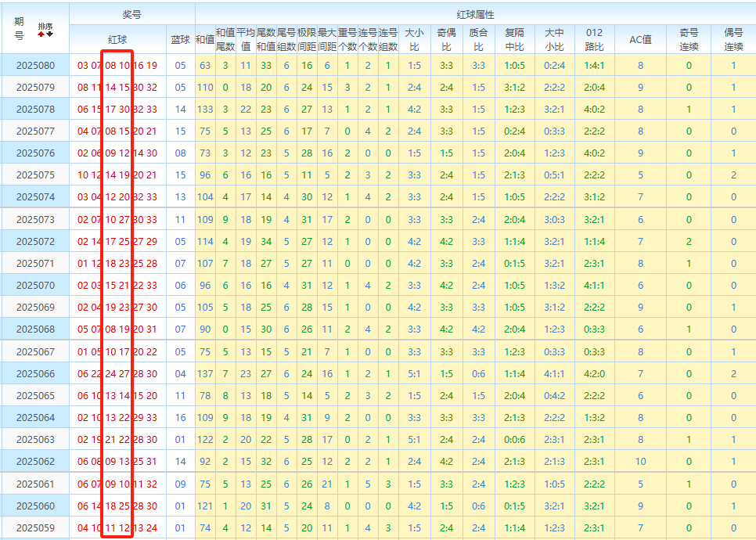The width and height of the screenshot is (756, 540).
Task: Click the 012路比 column header
Action: (x=594, y=40)
